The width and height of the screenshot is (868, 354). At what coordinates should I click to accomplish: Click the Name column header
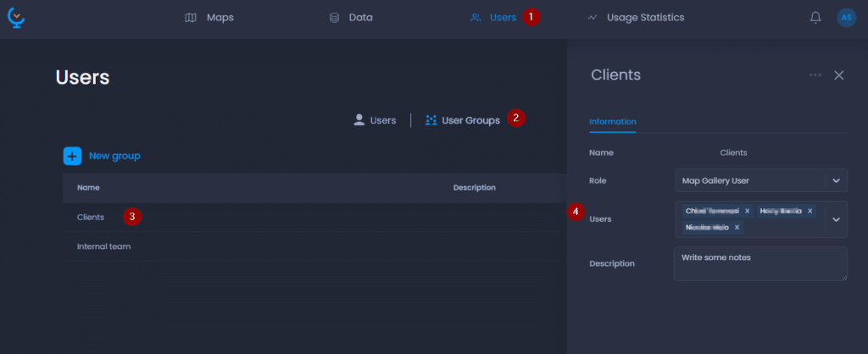[88, 188]
